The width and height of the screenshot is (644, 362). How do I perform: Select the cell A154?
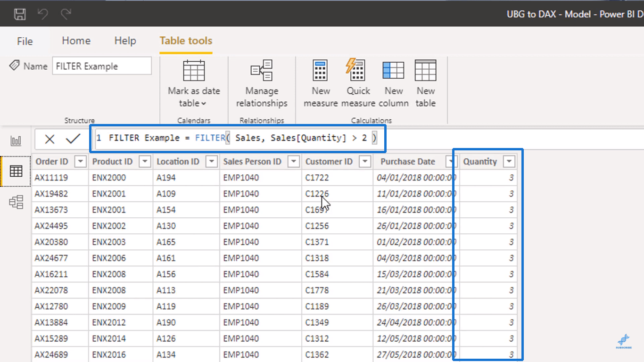point(186,210)
